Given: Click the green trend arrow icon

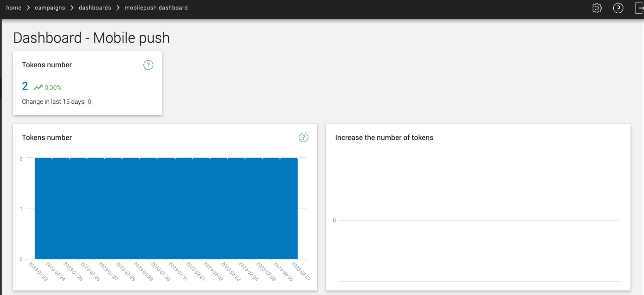Looking at the screenshot, I should tap(38, 87).
